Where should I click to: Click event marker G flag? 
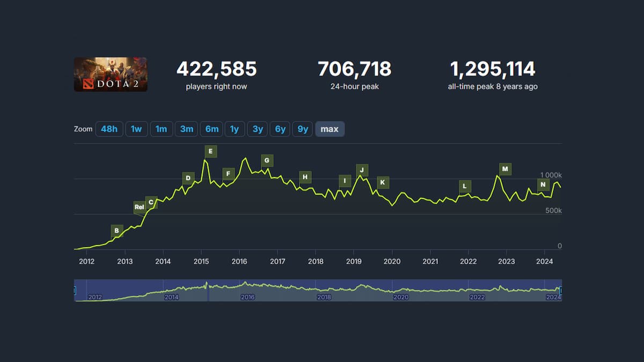[x=267, y=160]
